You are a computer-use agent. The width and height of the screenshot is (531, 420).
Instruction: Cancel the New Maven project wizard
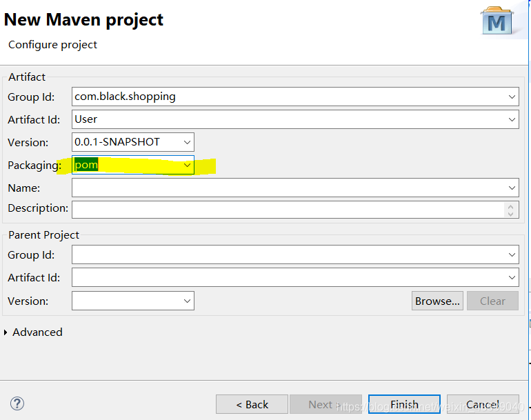click(x=483, y=404)
